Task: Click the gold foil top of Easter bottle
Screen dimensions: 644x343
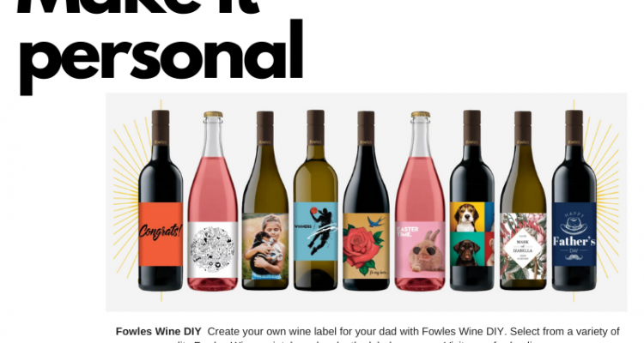Action: click(421, 115)
